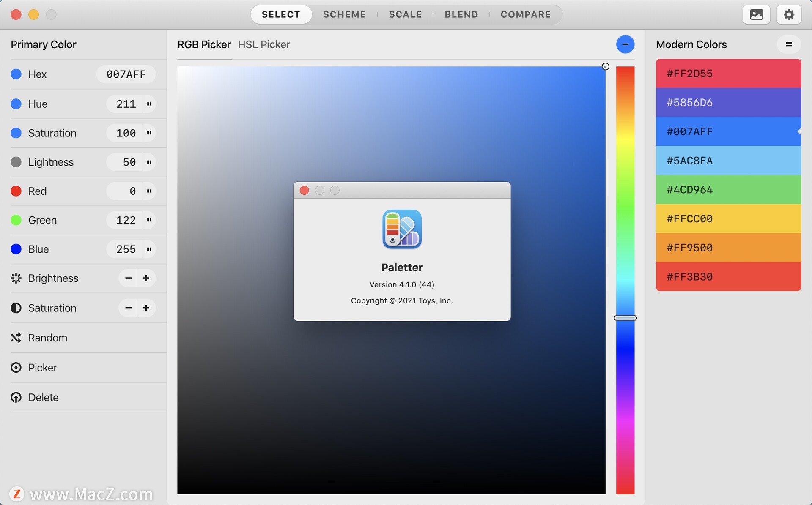The image size is (812, 505).
Task: Click the Blue channel dot icon
Action: [x=16, y=249]
